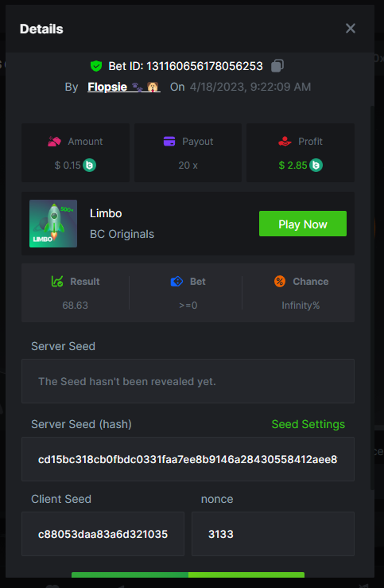Viewport: 384px width, 588px height.
Task: Click the purple Payout card icon
Action: pos(169,142)
